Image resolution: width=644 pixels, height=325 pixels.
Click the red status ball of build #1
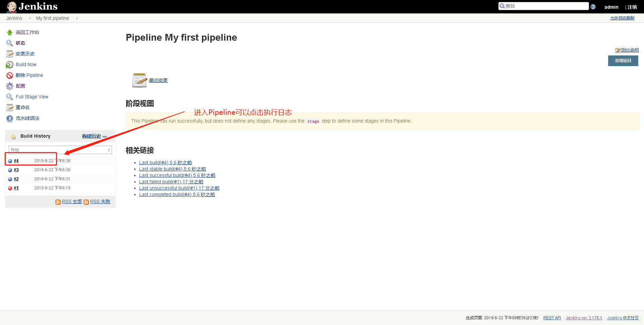coord(10,188)
